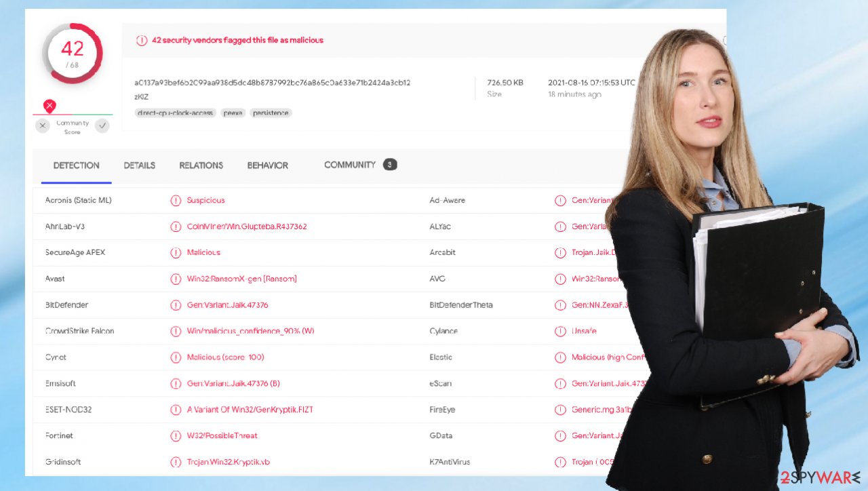Screen dimensions: 868x491
Task: Click the warning icon in Emsisoft row
Action: coord(176,384)
